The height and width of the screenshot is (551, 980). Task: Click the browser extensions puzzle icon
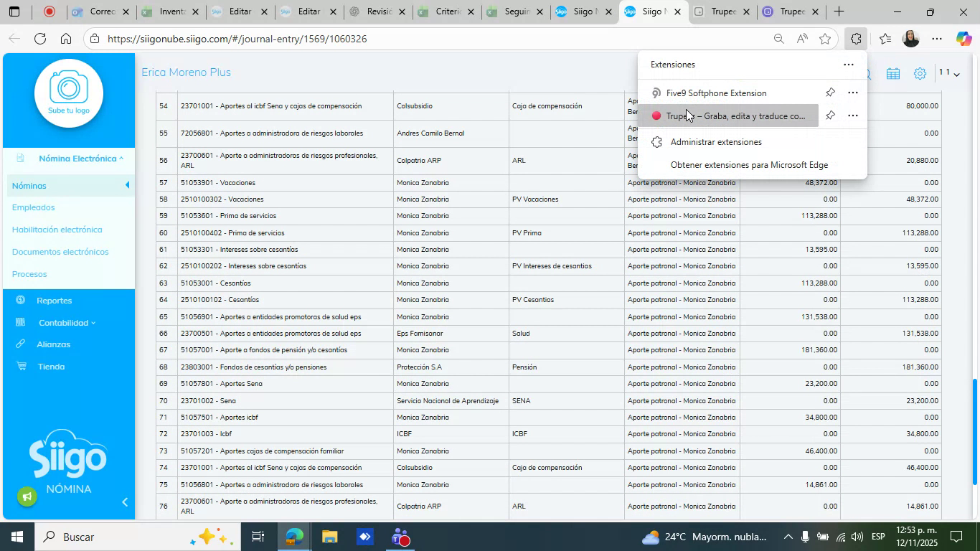click(x=855, y=39)
